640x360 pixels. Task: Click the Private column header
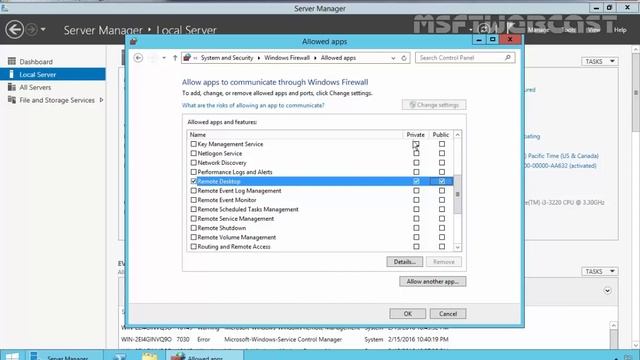416,135
